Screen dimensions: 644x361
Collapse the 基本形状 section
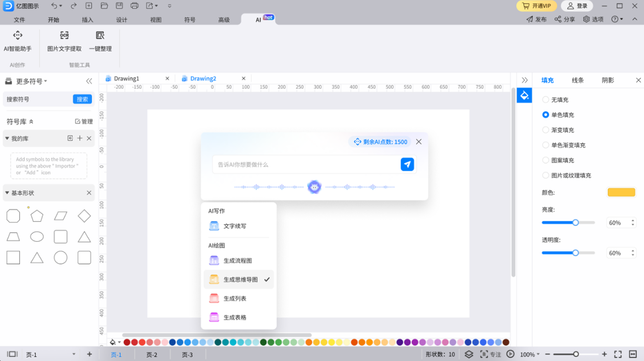tap(8, 193)
